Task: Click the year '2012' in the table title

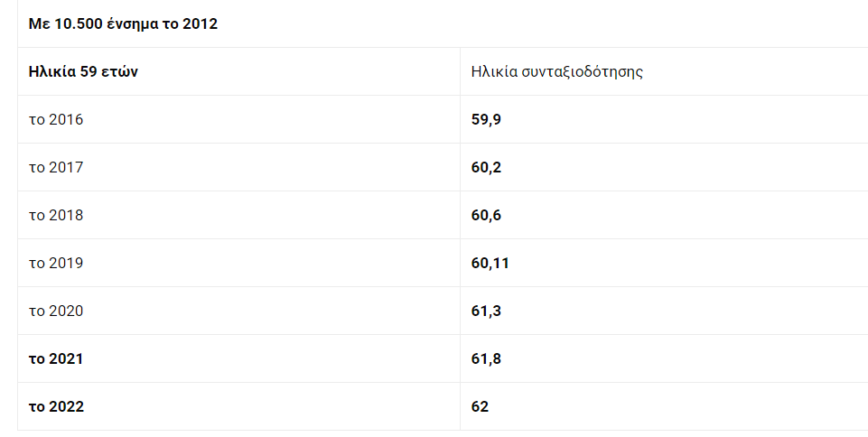Action: click(200, 23)
